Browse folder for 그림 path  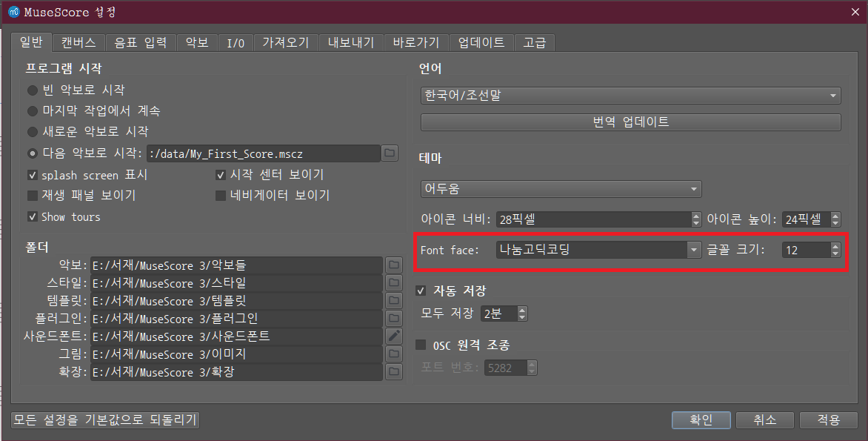(393, 354)
